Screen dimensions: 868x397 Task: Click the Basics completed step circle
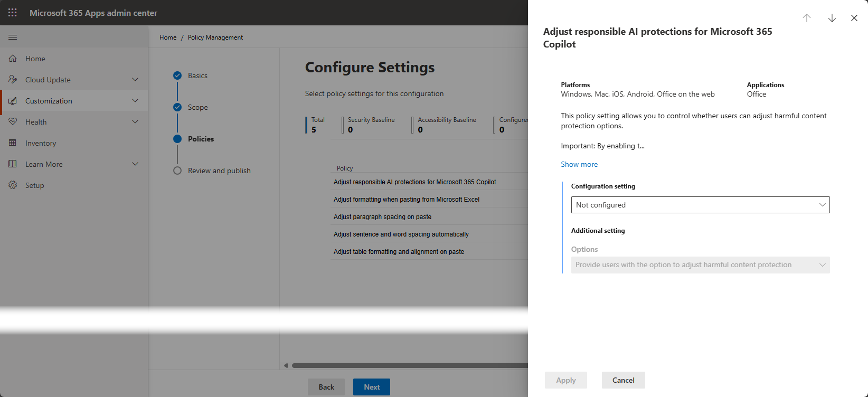pyautogui.click(x=177, y=75)
